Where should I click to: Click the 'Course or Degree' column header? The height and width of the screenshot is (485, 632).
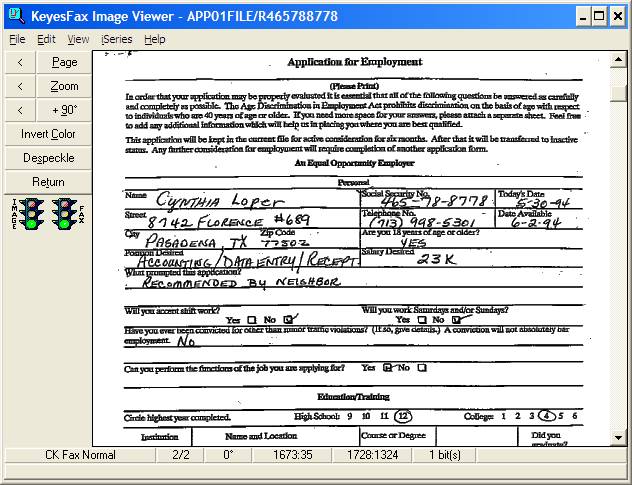[x=393, y=435]
